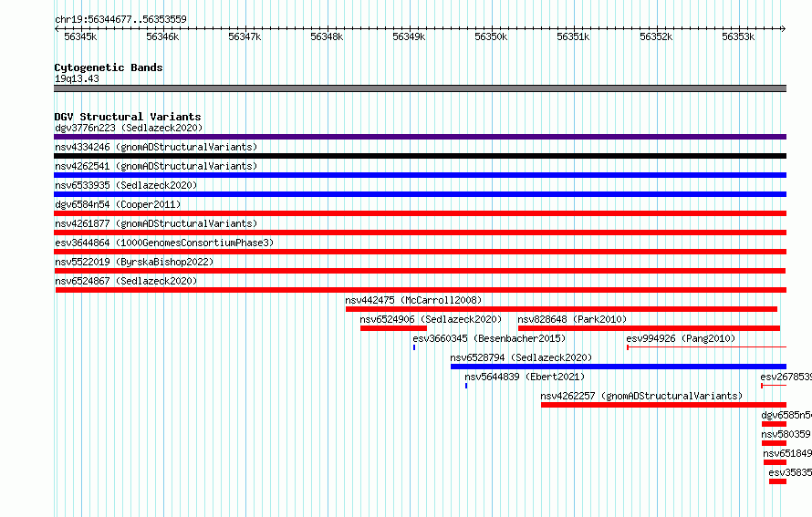Select the nsv6524906 (Sedlazeck2020) red bar

click(x=393, y=328)
